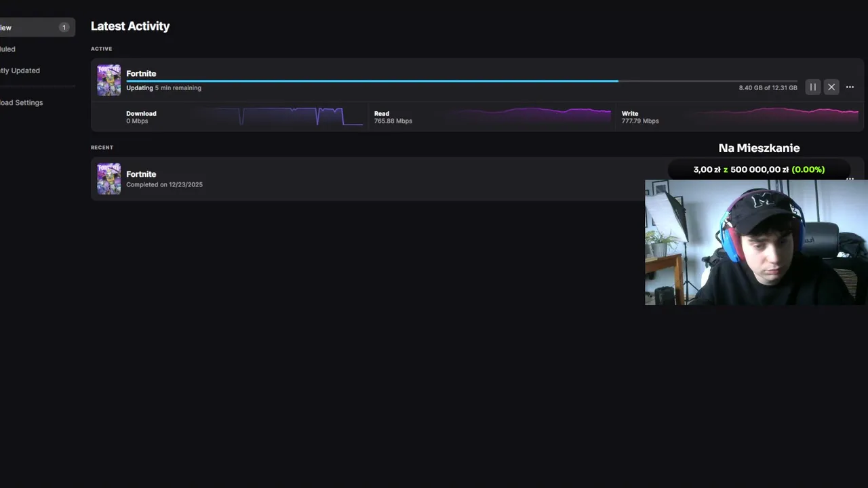Viewport: 868px width, 488px height.
Task: Open more options for completed Fortnite entry
Action: click(x=850, y=179)
